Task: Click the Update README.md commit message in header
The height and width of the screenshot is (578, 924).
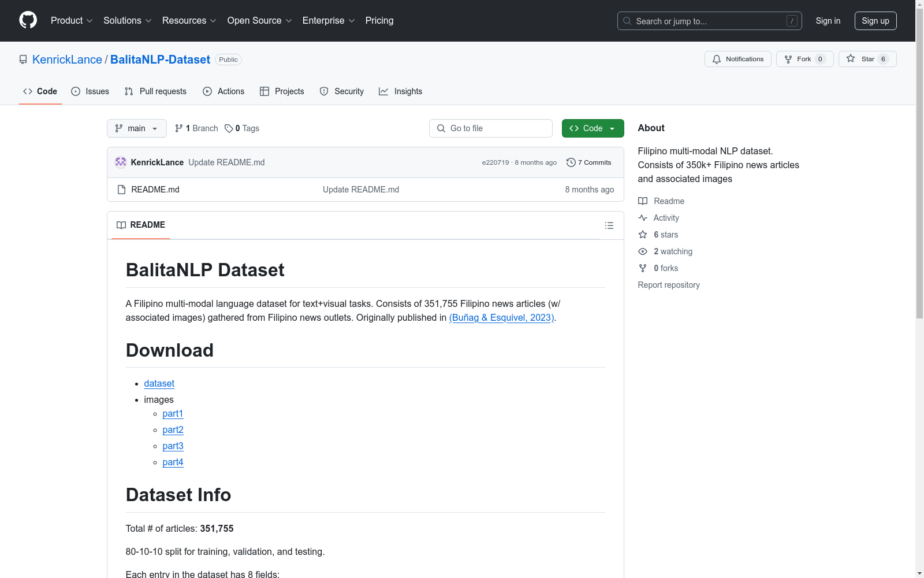Action: [226, 162]
